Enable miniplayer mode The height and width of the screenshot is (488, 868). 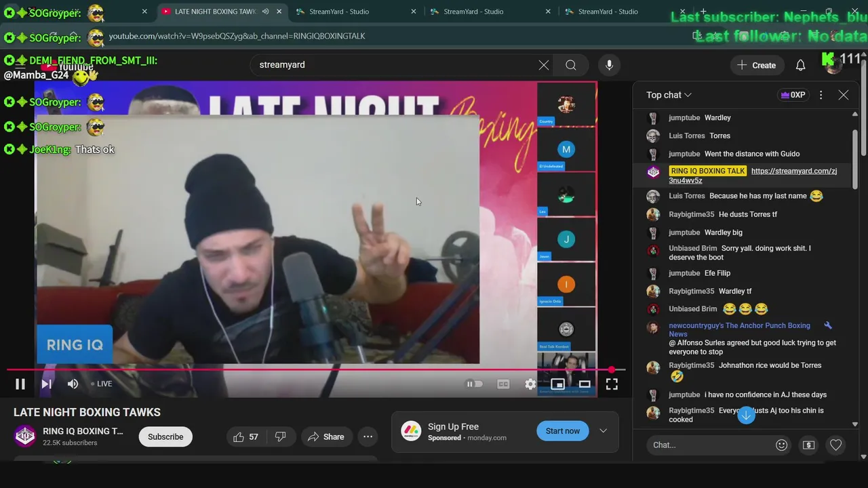(x=557, y=384)
